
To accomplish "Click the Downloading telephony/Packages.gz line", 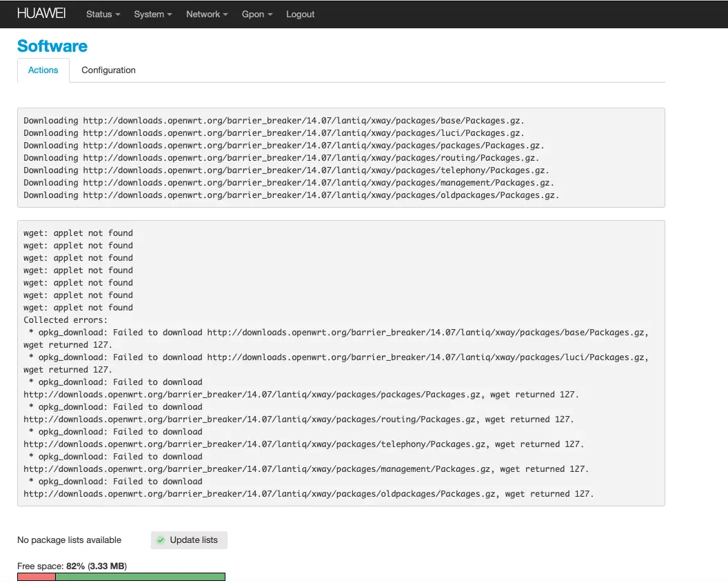I will tap(287, 170).
